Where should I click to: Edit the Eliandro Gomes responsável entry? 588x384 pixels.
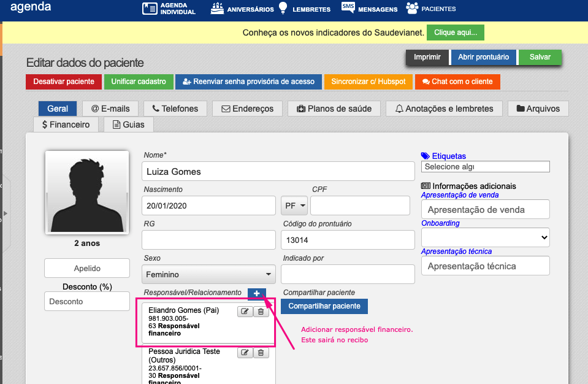click(x=245, y=311)
